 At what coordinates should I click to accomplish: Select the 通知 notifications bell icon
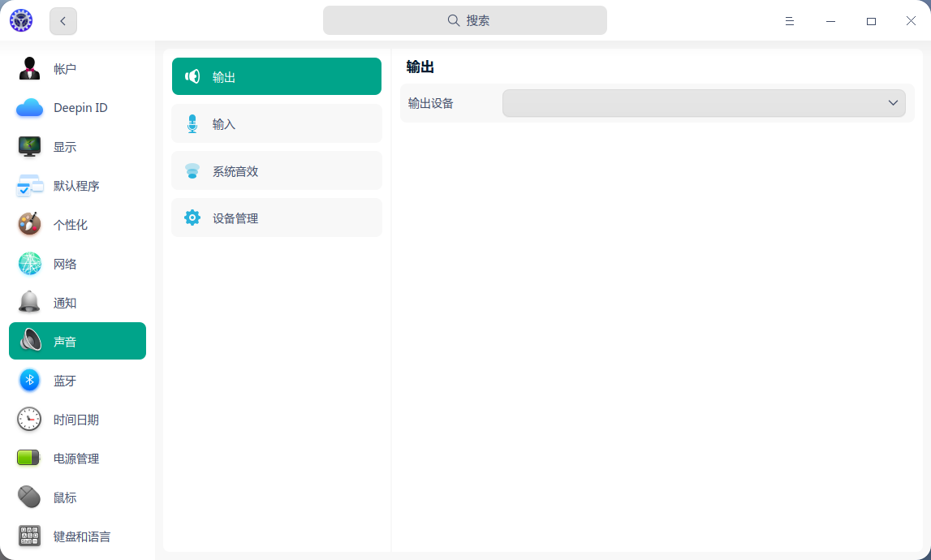[29, 302]
